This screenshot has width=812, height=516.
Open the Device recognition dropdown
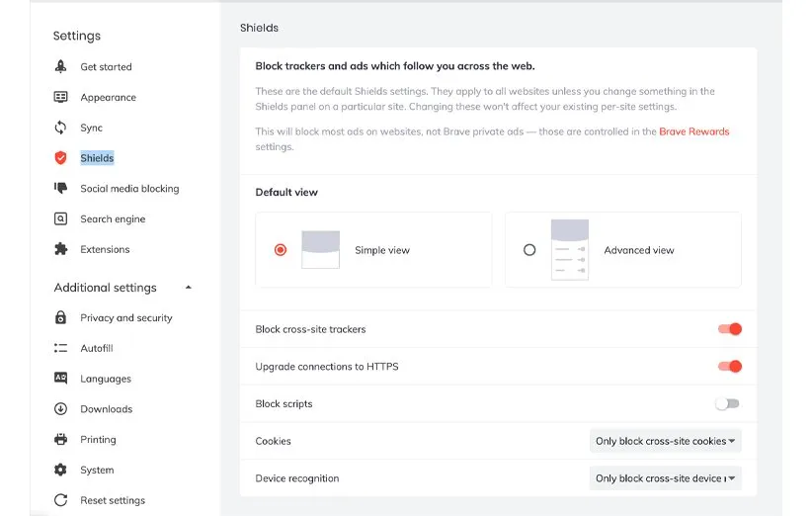(666, 478)
